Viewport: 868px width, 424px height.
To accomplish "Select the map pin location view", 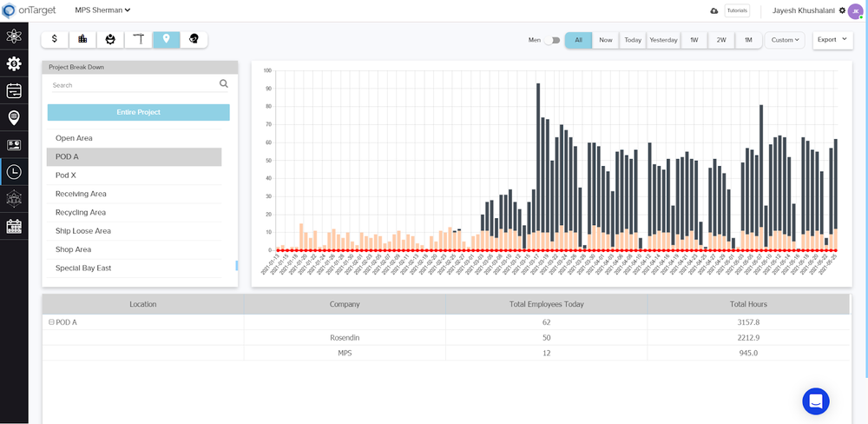I will (x=167, y=39).
